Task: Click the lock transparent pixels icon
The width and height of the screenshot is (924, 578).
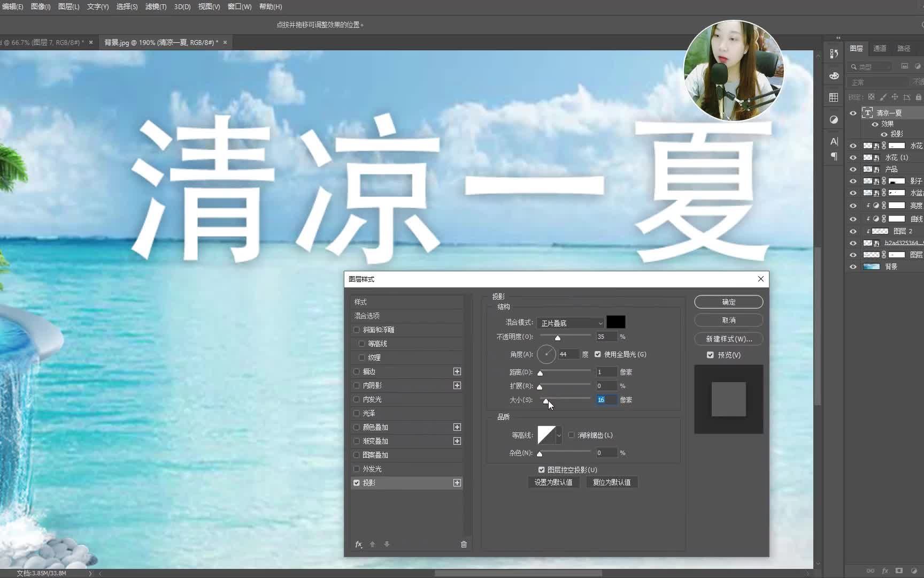Action: [x=871, y=97]
